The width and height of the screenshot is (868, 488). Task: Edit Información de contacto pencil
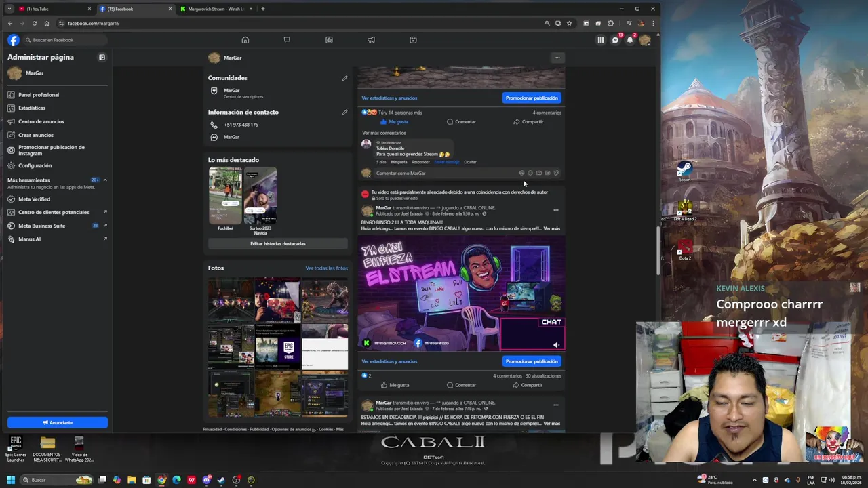(344, 112)
